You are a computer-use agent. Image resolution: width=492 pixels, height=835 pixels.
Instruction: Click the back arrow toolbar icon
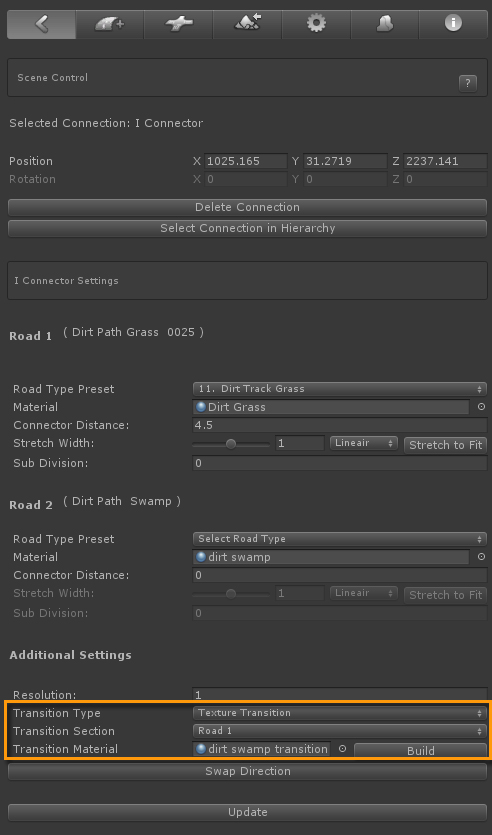pos(42,24)
